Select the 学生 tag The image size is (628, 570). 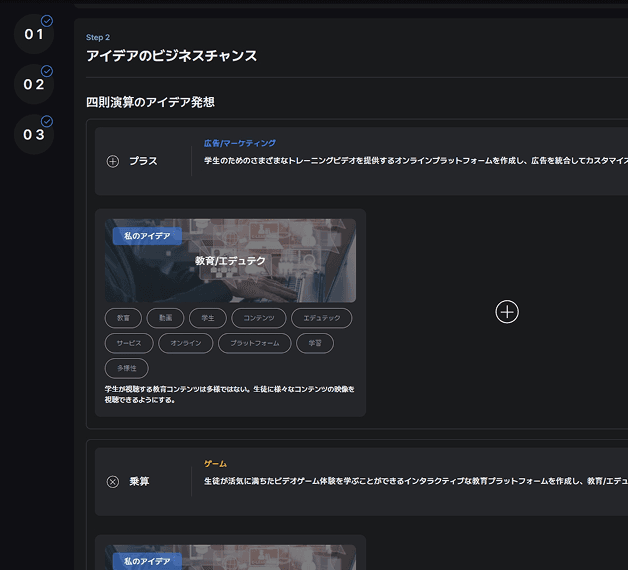click(x=208, y=318)
